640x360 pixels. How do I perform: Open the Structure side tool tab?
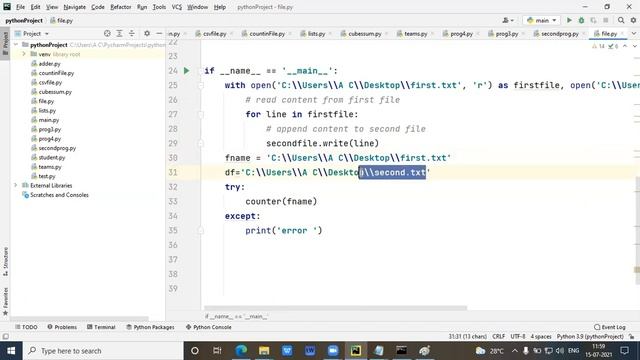coord(5,261)
